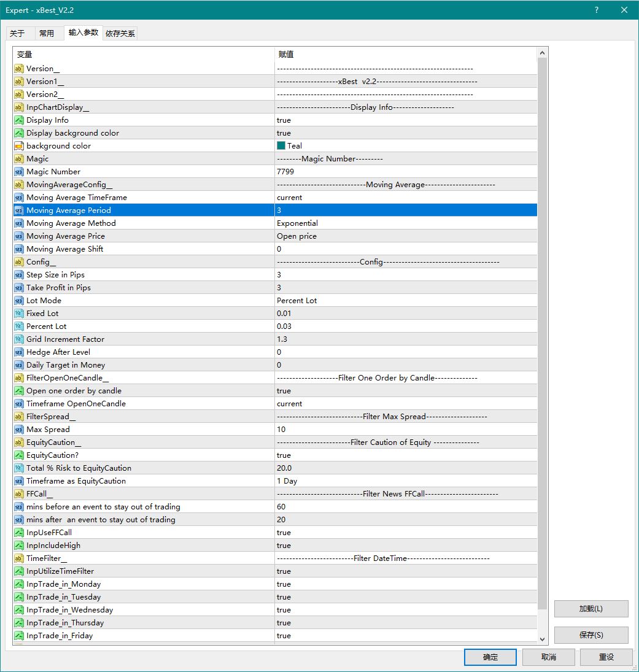Switch to the 依存关系 tab
This screenshot has height=672, width=639.
pyautogui.click(x=120, y=33)
